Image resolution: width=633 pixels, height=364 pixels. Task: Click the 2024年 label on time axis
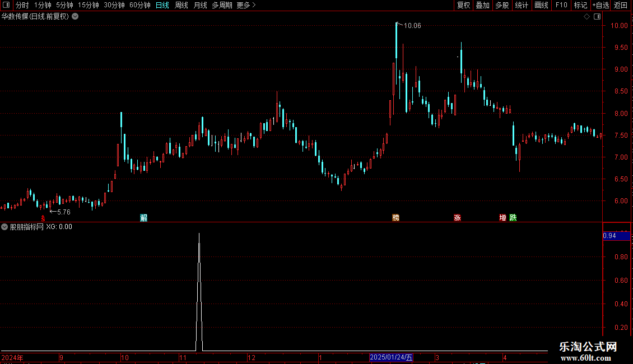(x=12, y=358)
